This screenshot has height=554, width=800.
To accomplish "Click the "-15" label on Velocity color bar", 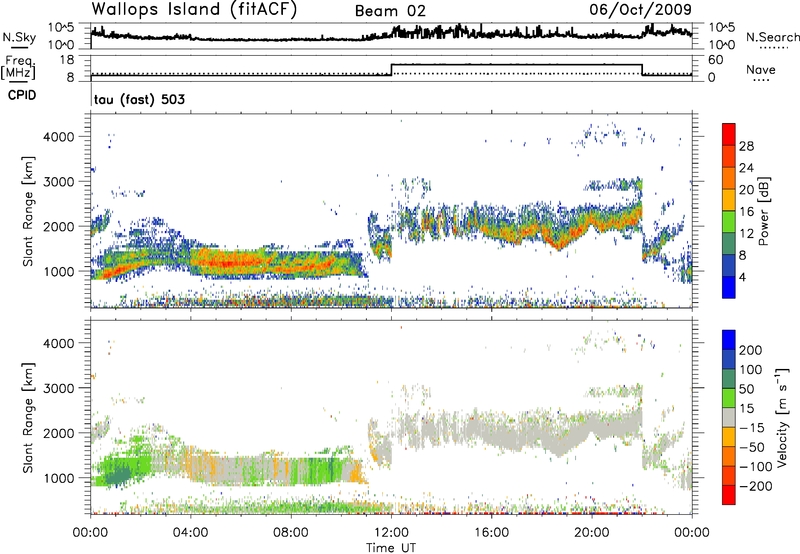I will [752, 427].
